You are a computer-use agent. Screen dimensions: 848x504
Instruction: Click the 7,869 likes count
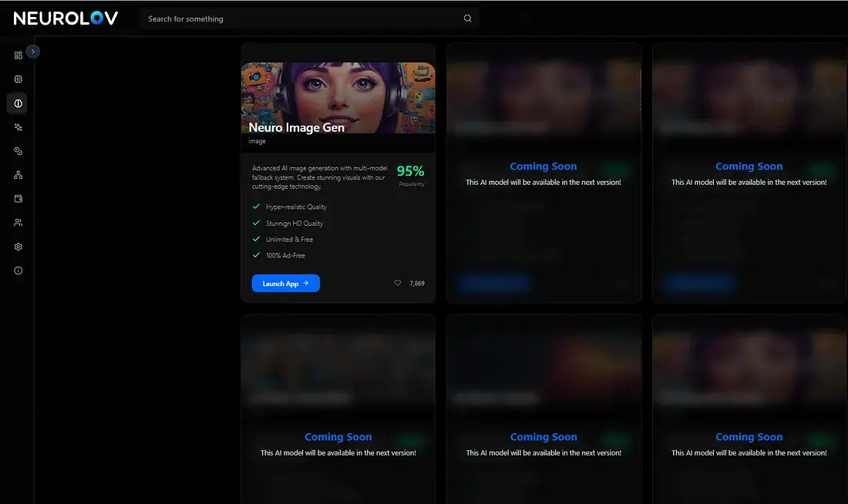(x=417, y=284)
